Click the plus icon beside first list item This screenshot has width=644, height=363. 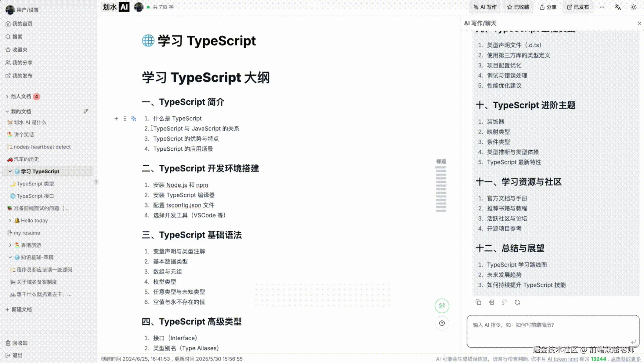pos(116,119)
